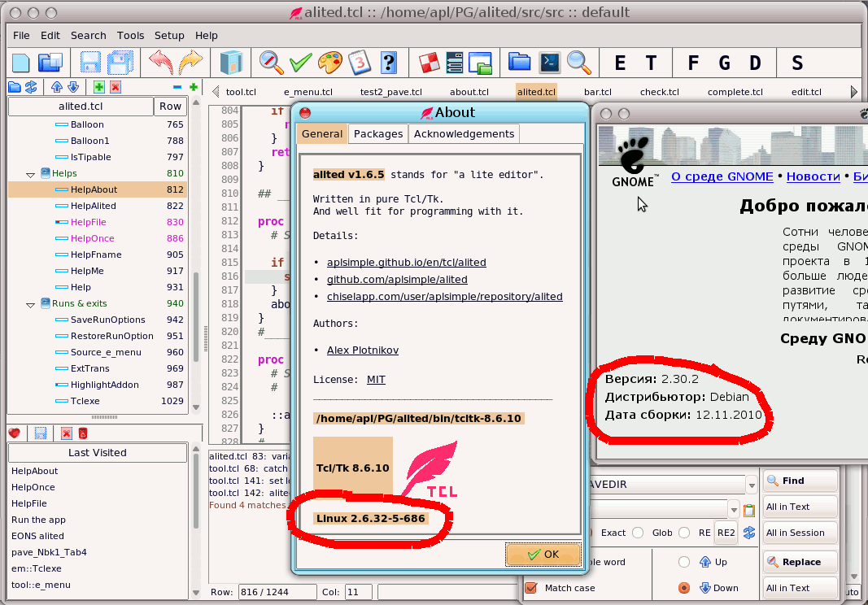Delete the unit with the red X box
Viewport: 868px width, 605px height.
(x=116, y=87)
